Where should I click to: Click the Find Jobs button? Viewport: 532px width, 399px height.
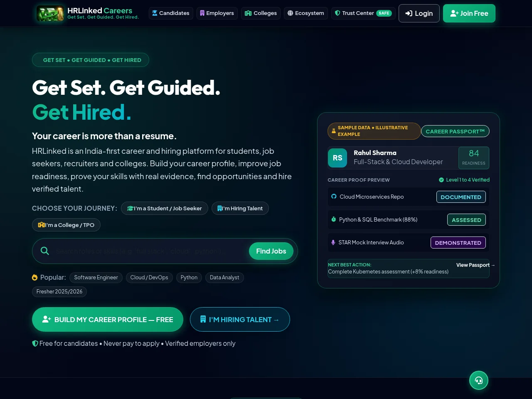pyautogui.click(x=271, y=251)
